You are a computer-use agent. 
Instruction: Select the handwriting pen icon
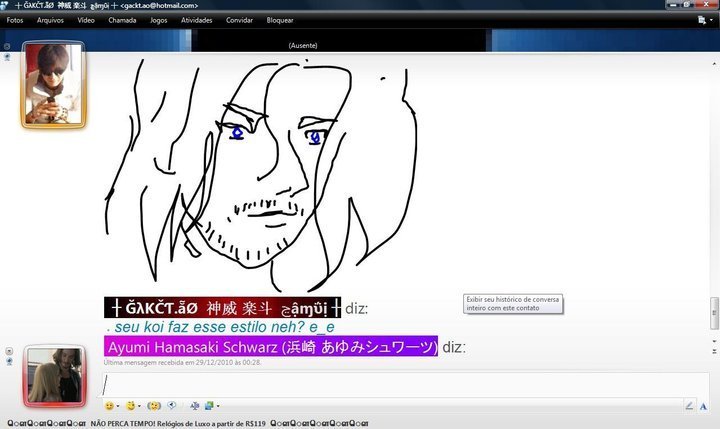[689, 405]
